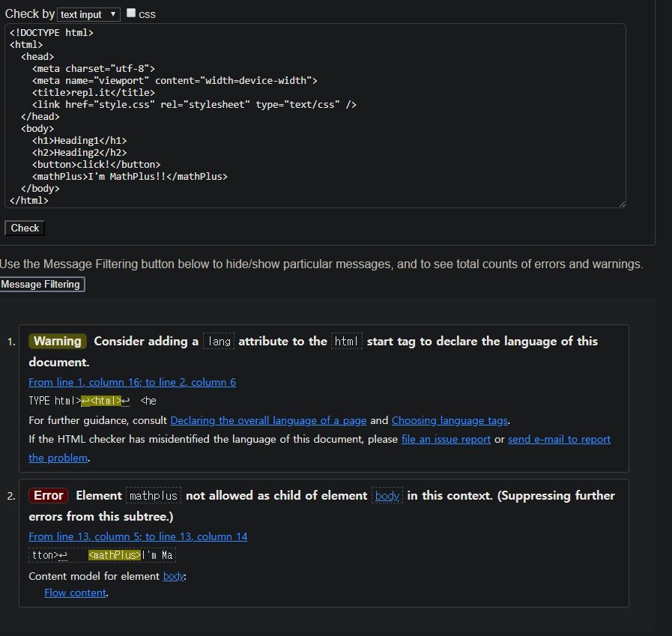
Task: Click inside the HTML source textarea
Action: [x=315, y=115]
